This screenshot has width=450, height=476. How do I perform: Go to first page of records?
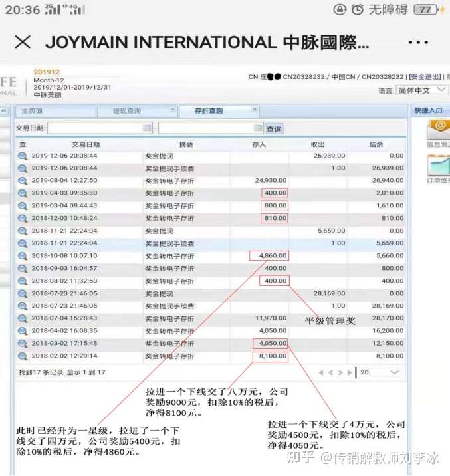(x=321, y=372)
